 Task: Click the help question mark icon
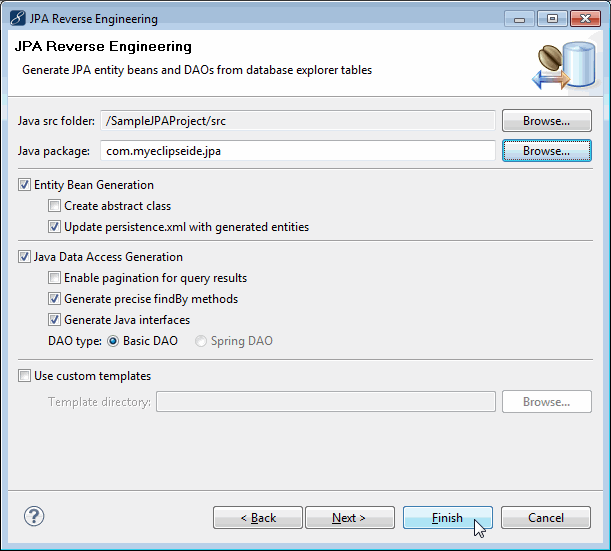[34, 516]
